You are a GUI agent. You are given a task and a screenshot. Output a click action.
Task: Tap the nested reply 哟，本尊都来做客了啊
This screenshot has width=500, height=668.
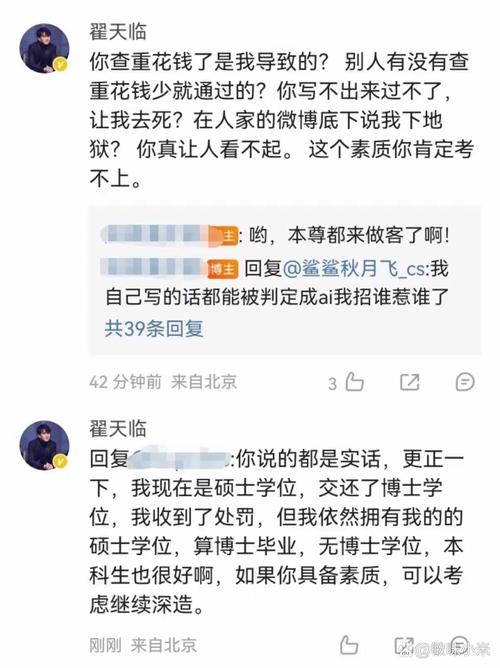click(x=349, y=235)
